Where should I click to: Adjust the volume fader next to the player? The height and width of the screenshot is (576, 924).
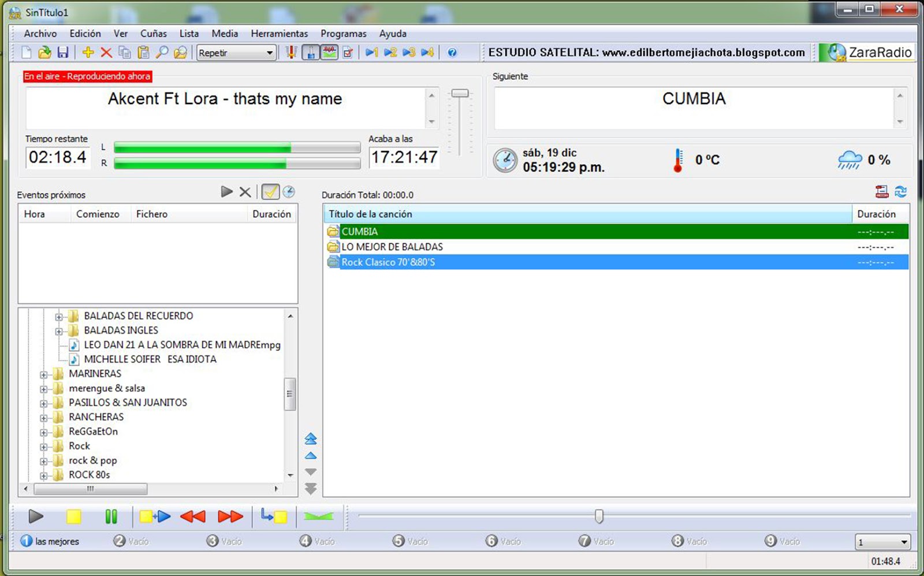[460, 93]
